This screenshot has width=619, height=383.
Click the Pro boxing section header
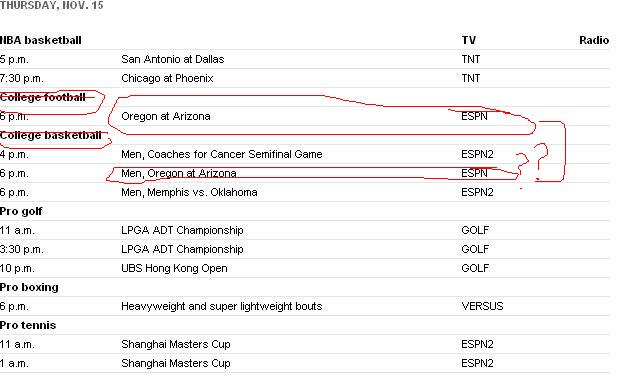point(29,287)
